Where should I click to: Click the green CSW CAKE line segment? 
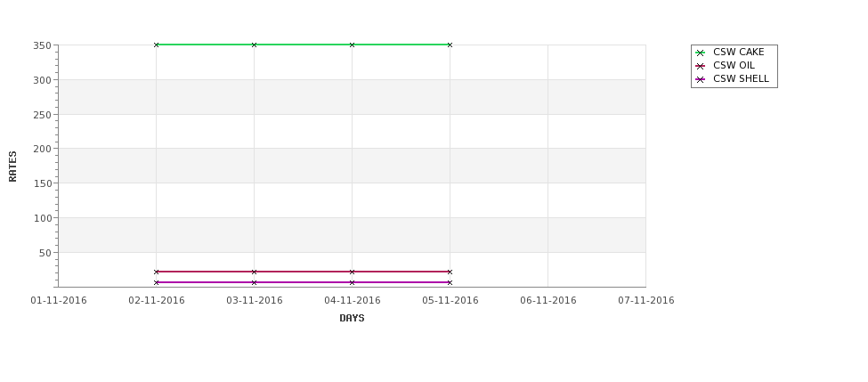pyautogui.click(x=303, y=45)
